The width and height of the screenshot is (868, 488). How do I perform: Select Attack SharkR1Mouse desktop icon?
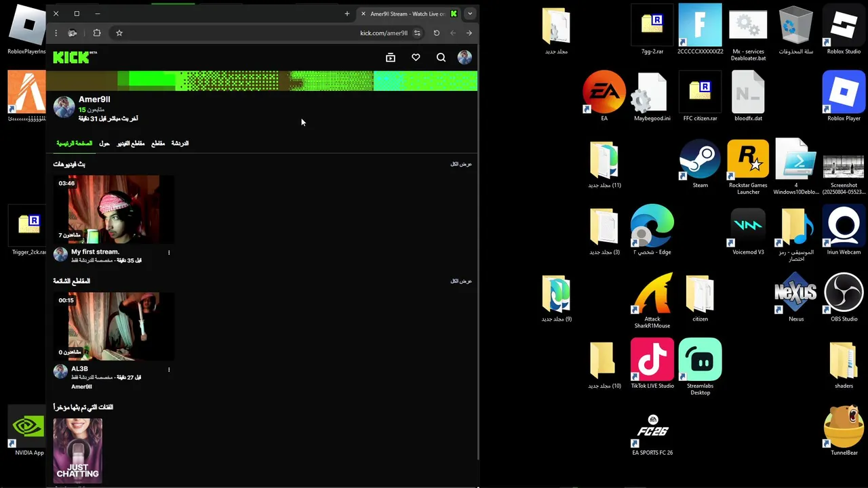[652, 300]
